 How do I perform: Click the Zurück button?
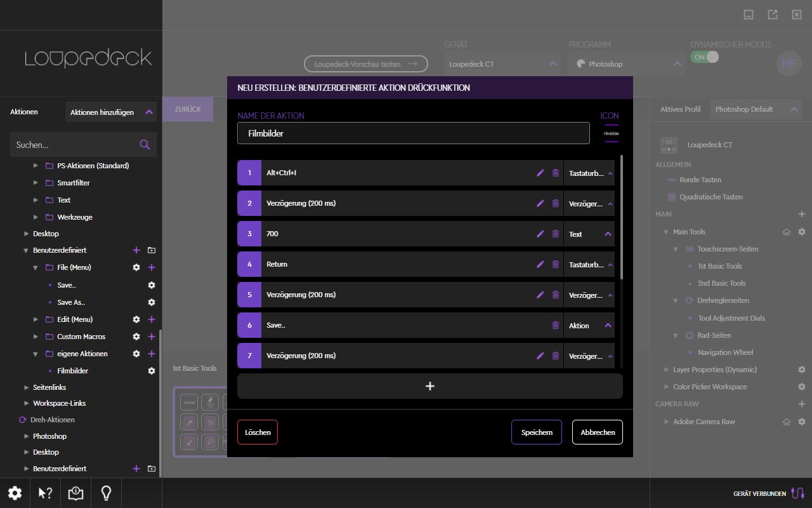188,109
